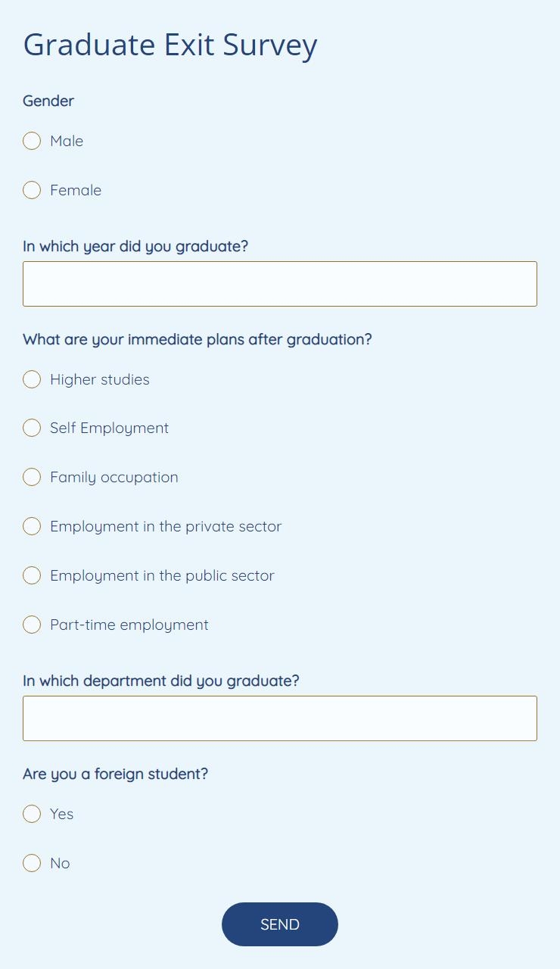Viewport: 560px width, 969px height.
Task: Click the Yes label text
Action: [x=61, y=814]
